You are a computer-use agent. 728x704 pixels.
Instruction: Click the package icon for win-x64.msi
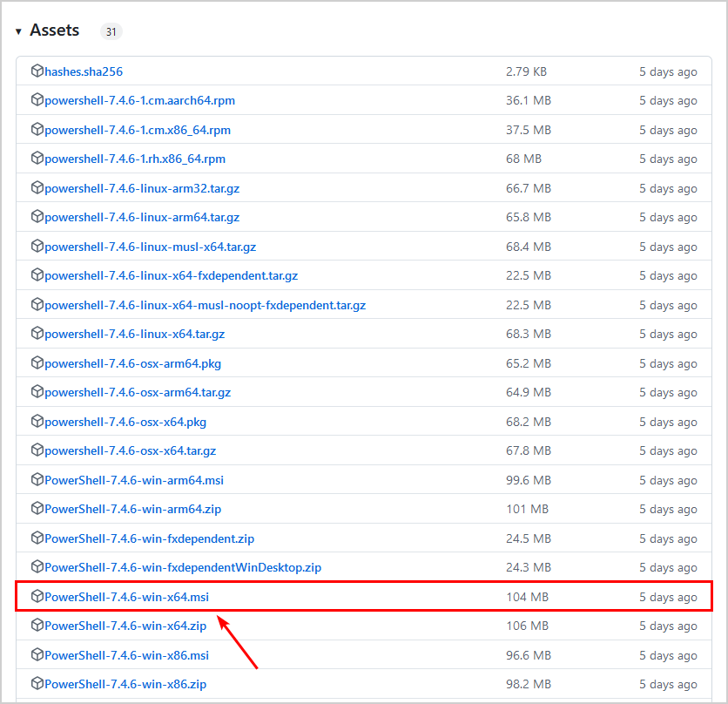37,596
